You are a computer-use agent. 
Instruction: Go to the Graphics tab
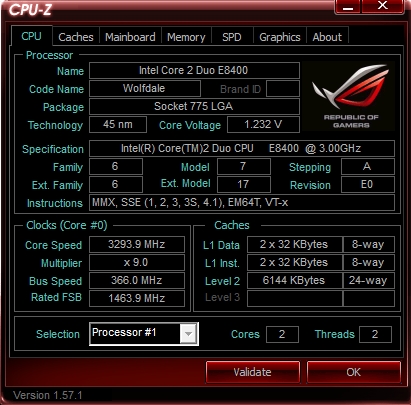click(280, 37)
